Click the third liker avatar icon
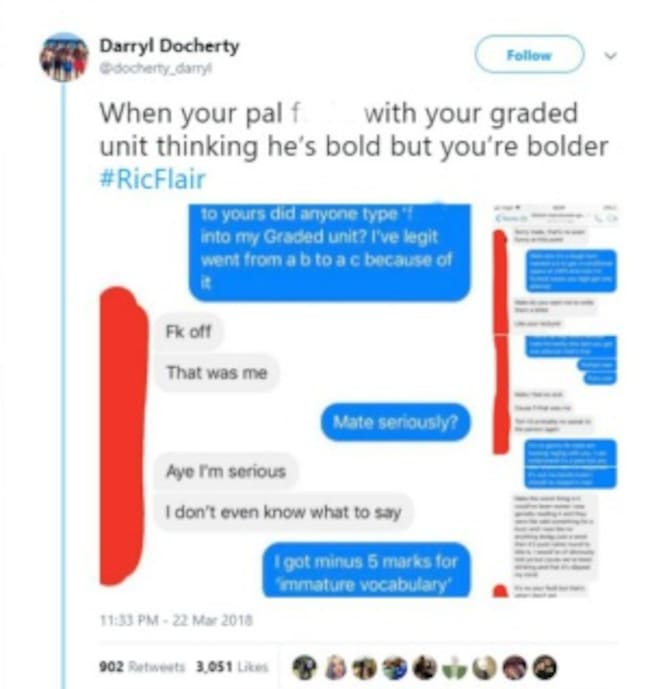Viewport: 650px width, 689px height. (365, 667)
